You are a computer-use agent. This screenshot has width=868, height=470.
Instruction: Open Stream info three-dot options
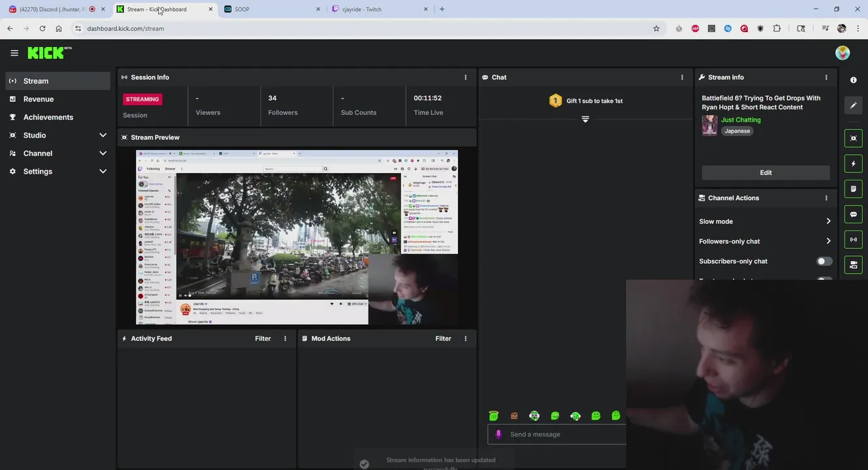826,77
